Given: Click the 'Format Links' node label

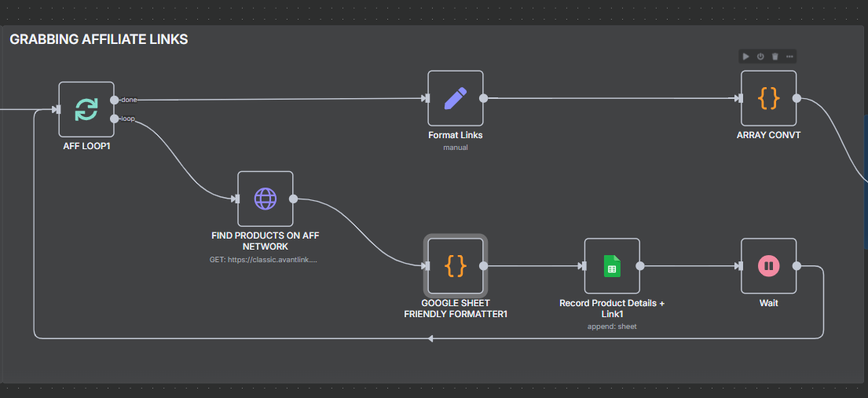Looking at the screenshot, I should pyautogui.click(x=456, y=135).
